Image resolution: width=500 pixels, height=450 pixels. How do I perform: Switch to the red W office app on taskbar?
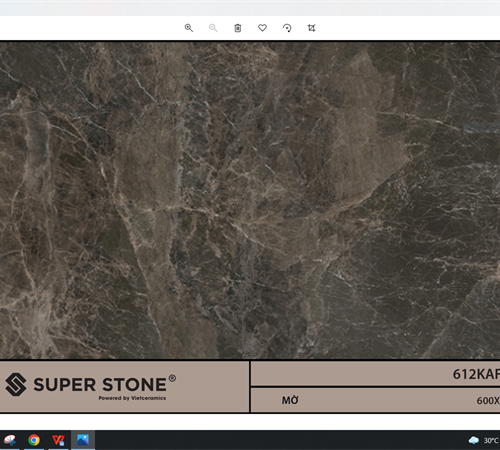tap(58, 440)
